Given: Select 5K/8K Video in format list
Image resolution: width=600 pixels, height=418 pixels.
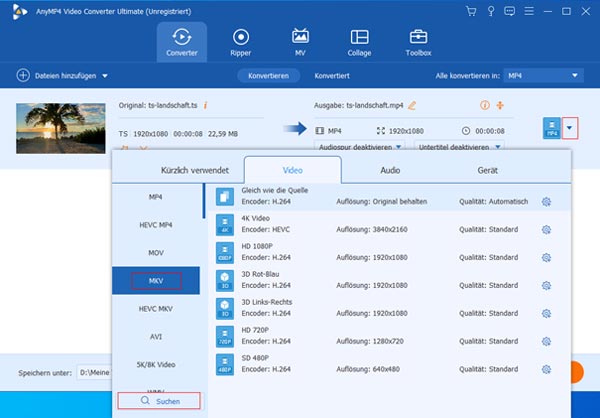Looking at the screenshot, I should point(156,364).
